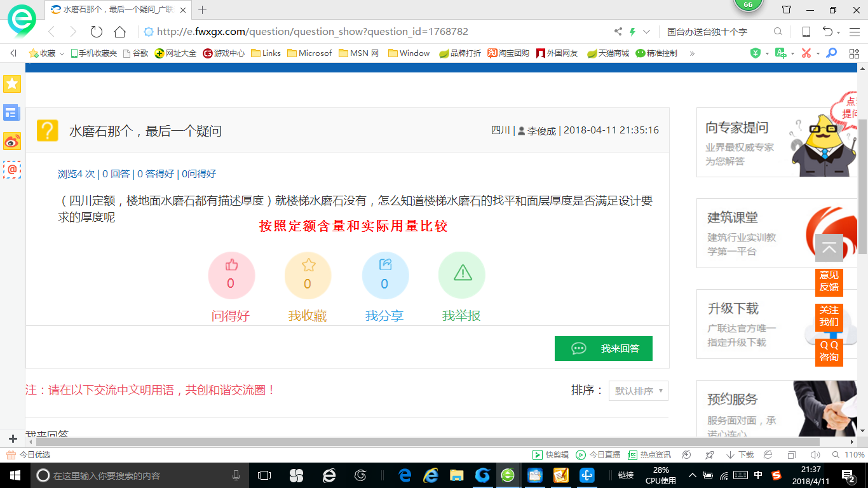Viewport: 868px width, 488px height.
Task: Click the orange QQ咨询 button
Action: (829, 352)
